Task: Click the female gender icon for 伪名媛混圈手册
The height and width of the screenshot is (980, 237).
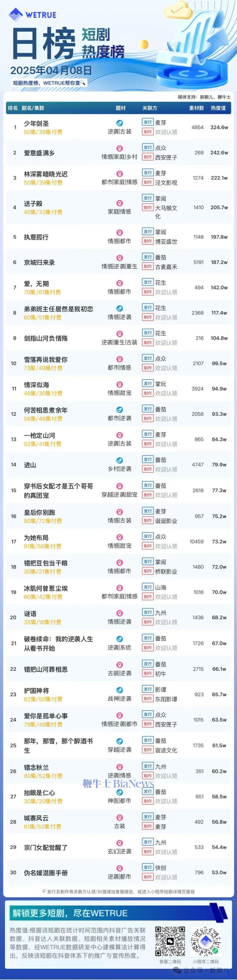Action: pyautogui.click(x=119, y=868)
